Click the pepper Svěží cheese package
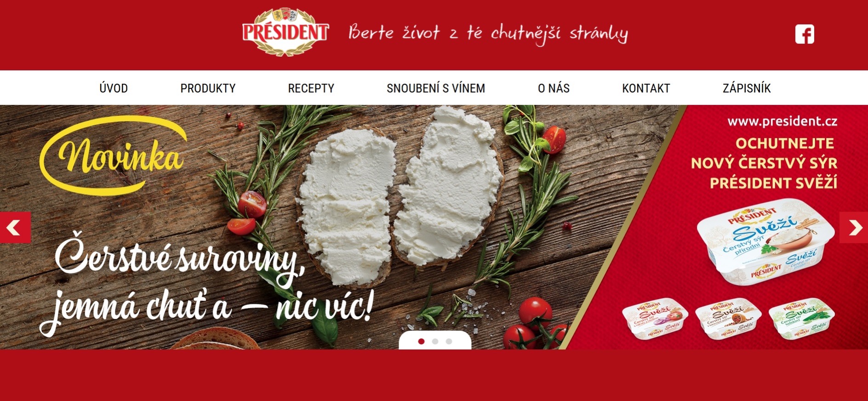The image size is (868, 401). click(x=728, y=318)
